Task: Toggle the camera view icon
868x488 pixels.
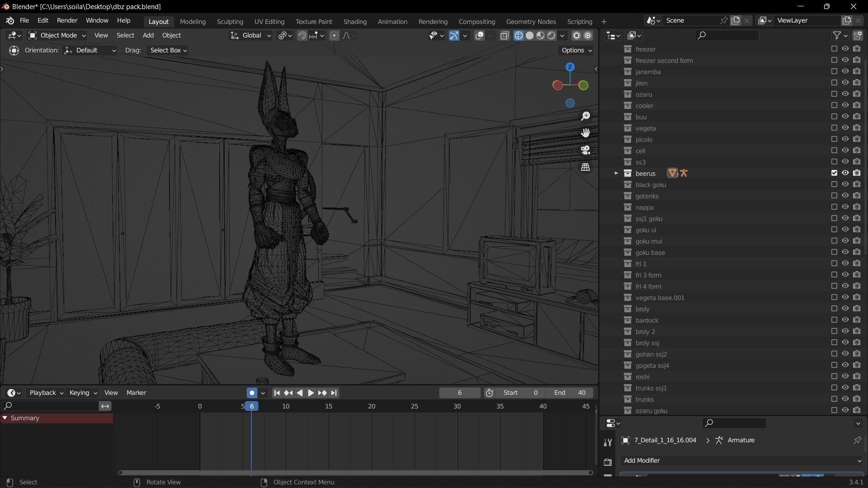Action: coord(585,150)
